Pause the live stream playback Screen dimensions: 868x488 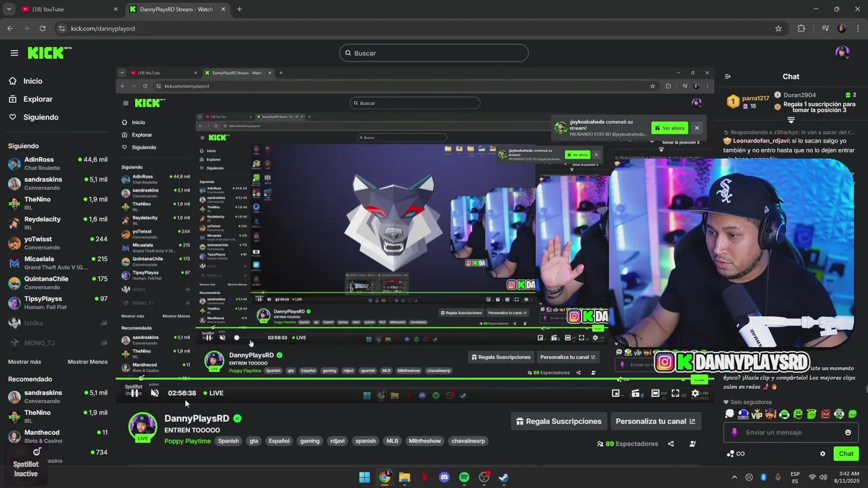tap(135, 393)
